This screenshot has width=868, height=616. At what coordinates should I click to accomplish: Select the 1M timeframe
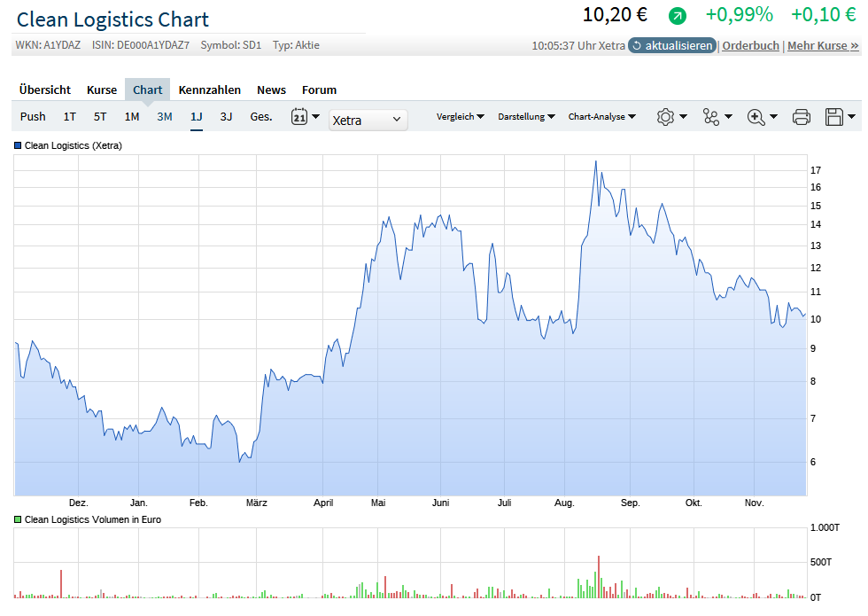pos(132,116)
